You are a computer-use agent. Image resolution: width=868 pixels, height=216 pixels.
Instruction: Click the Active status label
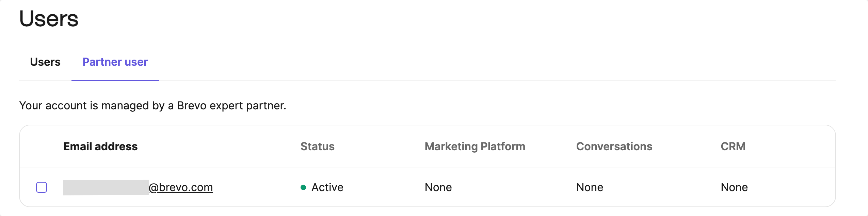(327, 187)
